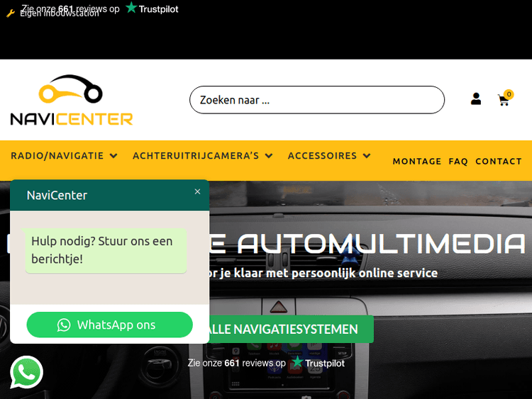The height and width of the screenshot is (399, 532).
Task: Open the shopping cart icon
Action: [503, 101]
